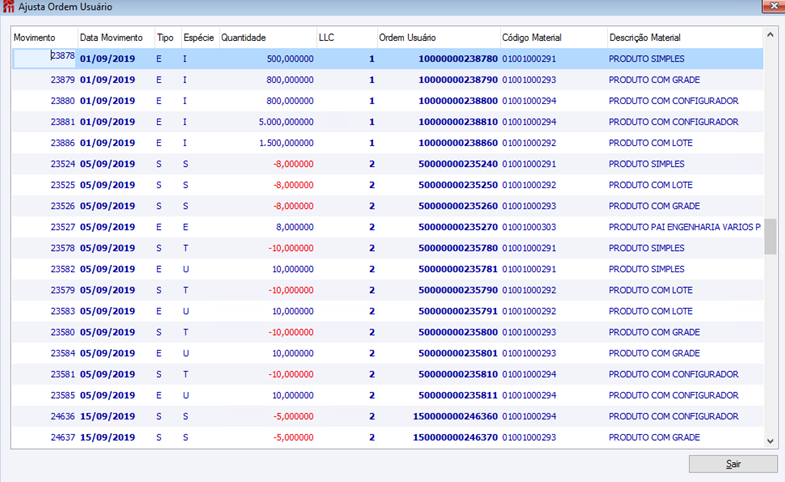
Task: Click date 01/09/2019 in row 23886
Action: pos(107,143)
